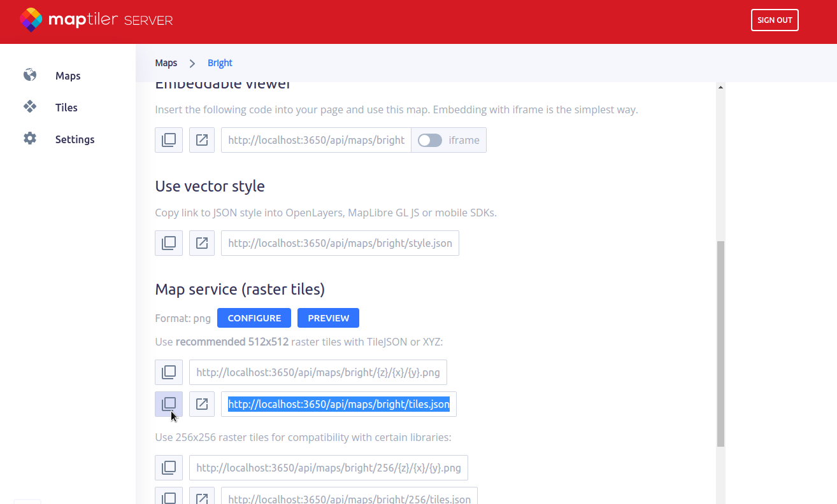837x504 pixels.
Task: Click the CONFIGURE raster tiles button
Action: (254, 318)
